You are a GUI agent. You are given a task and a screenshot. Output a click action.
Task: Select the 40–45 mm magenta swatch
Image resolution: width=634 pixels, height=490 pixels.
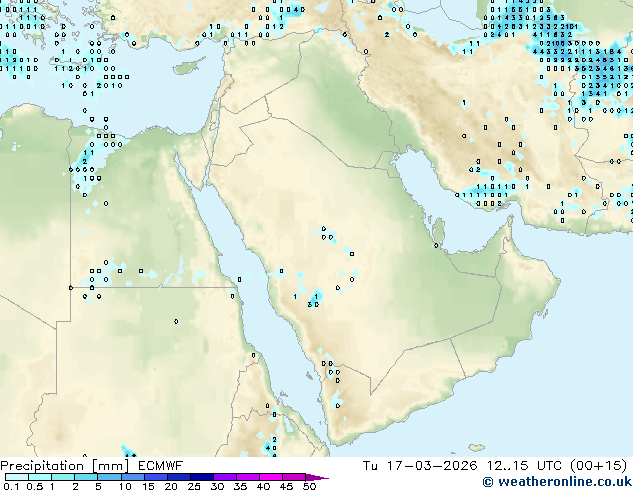pyautogui.click(x=271, y=477)
